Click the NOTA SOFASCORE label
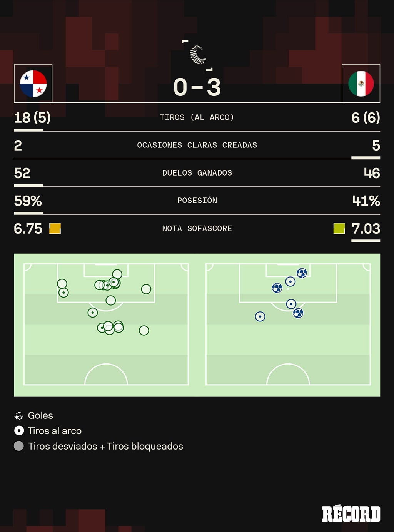Viewport: 394px width, 532px height. (197, 229)
